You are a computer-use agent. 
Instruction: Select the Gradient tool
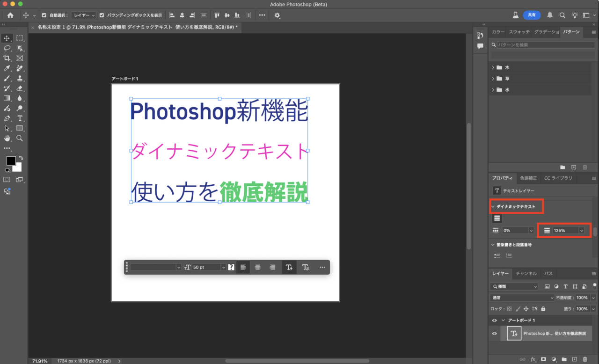(x=7, y=98)
